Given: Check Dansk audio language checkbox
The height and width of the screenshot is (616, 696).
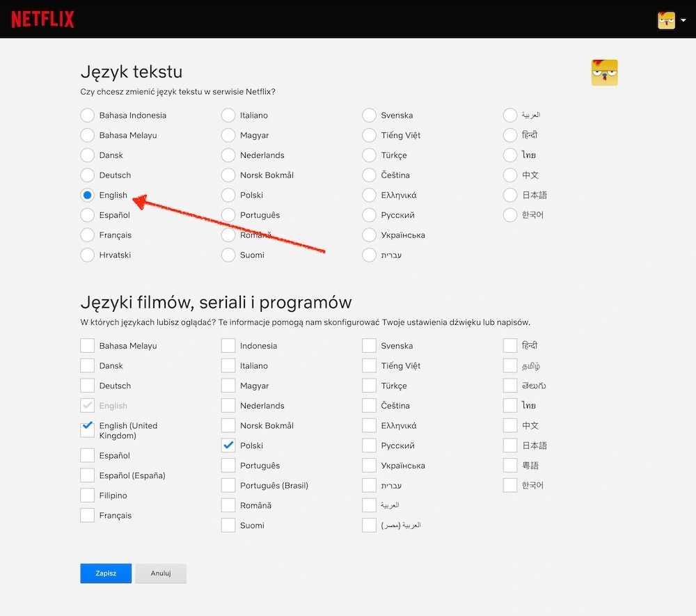Looking at the screenshot, I should coord(88,365).
